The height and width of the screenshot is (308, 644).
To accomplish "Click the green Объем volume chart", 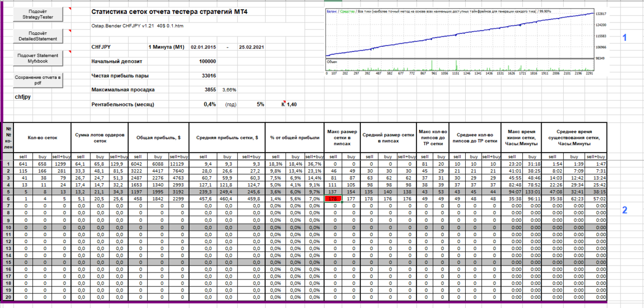I will [x=459, y=66].
